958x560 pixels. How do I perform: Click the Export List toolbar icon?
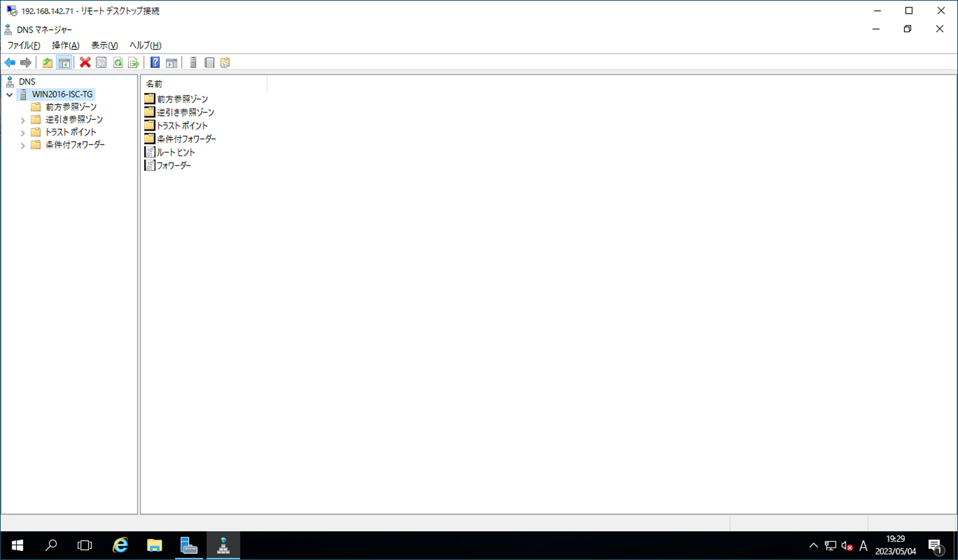(x=134, y=63)
